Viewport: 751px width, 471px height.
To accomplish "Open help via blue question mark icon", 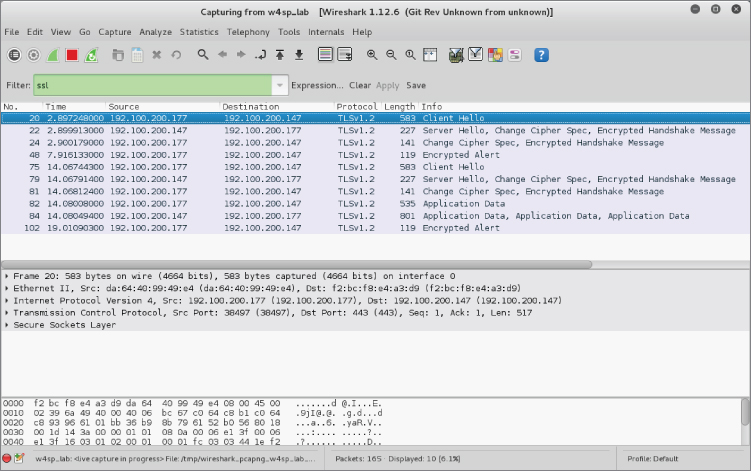I will [x=541, y=55].
